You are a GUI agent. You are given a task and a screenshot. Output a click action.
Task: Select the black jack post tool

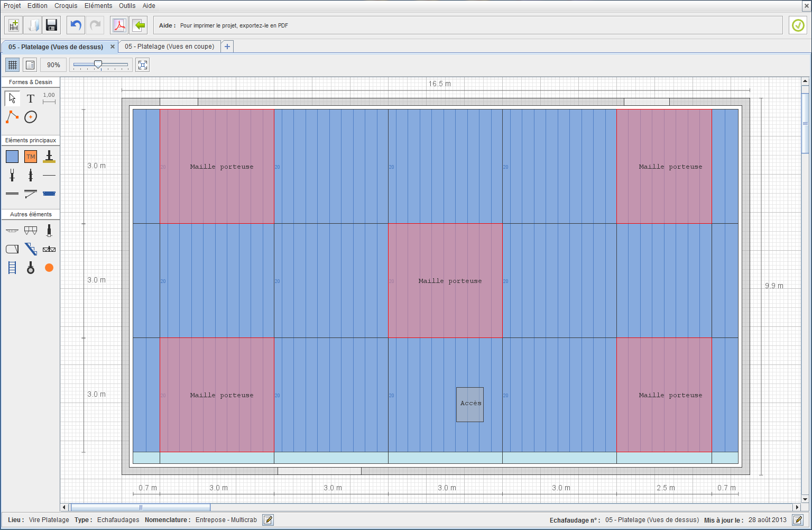click(49, 231)
